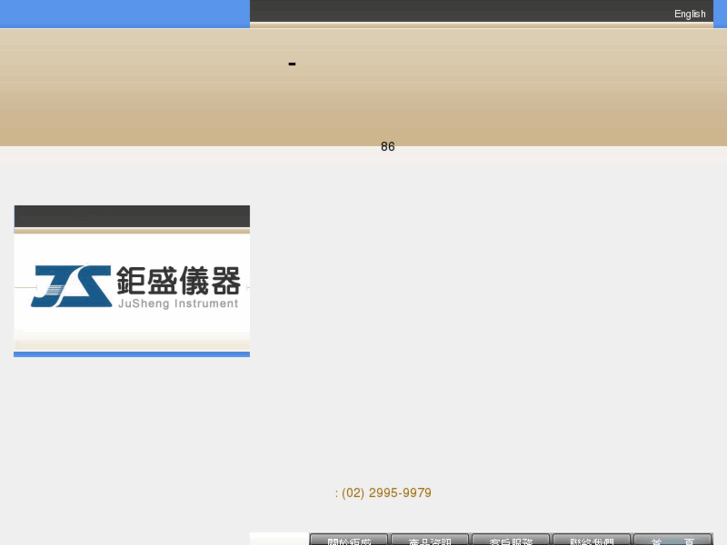This screenshot has width=727, height=545.
Task: Click the number 86 text
Action: pos(388,147)
